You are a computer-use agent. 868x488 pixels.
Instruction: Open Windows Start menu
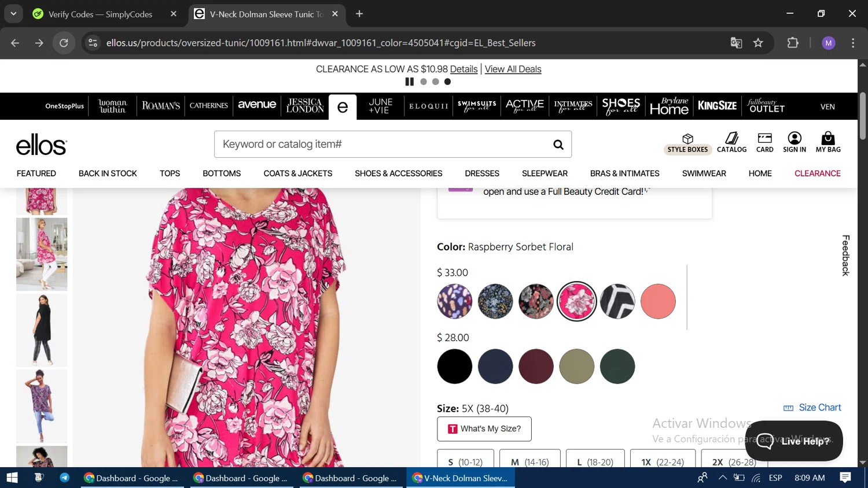pyautogui.click(x=12, y=478)
